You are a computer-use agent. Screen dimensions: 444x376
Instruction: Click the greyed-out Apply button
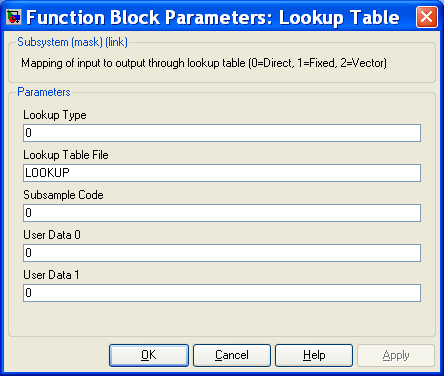tap(396, 355)
